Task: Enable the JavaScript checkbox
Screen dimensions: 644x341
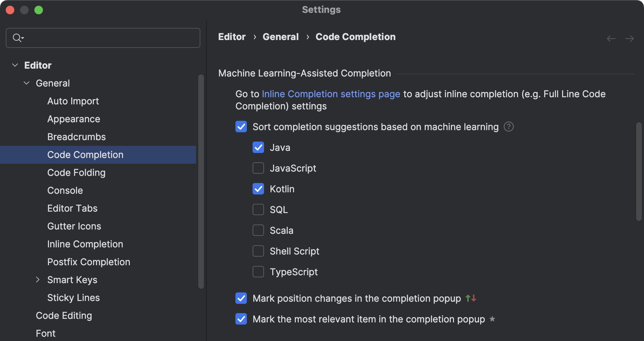Action: point(258,168)
